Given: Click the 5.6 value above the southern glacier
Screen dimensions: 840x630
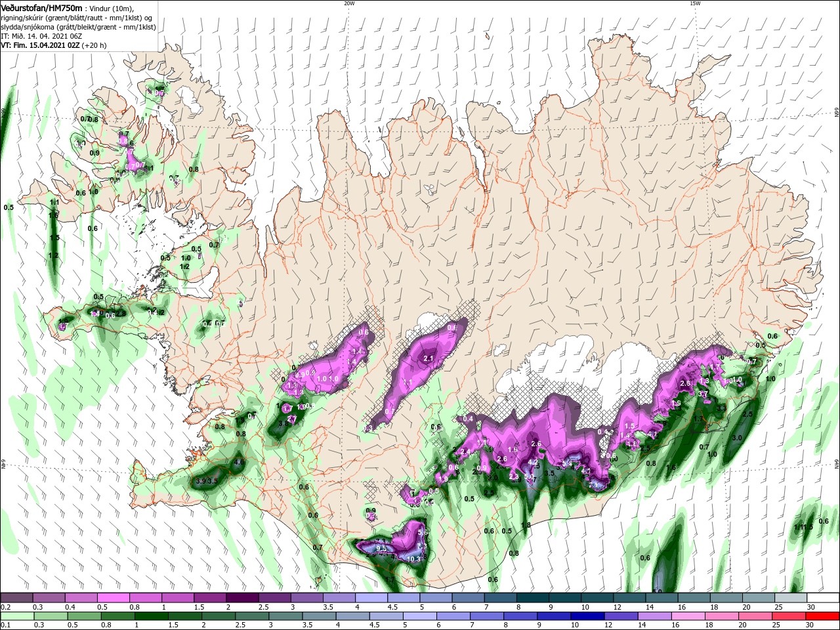Looking at the screenshot, I should pyautogui.click(x=423, y=532).
